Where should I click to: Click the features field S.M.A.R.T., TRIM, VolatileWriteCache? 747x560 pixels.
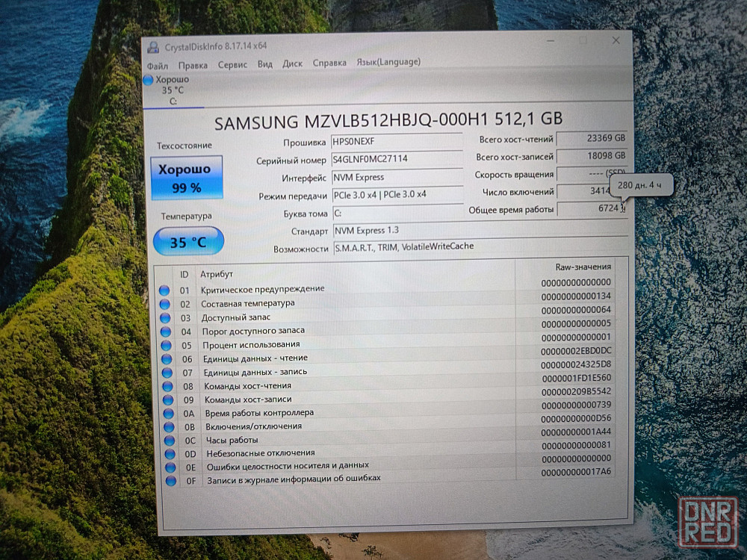(481, 246)
